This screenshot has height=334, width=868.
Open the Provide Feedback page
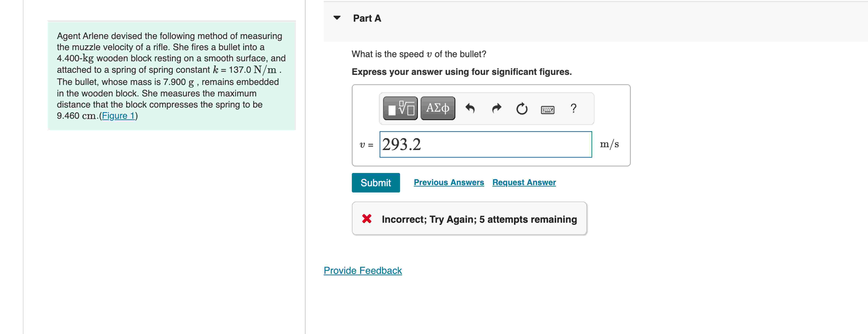coord(362,270)
